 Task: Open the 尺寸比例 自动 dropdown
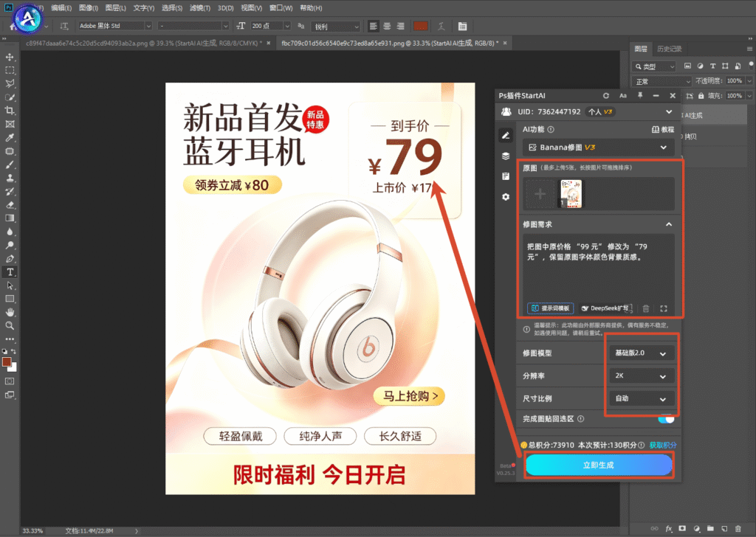click(x=640, y=399)
